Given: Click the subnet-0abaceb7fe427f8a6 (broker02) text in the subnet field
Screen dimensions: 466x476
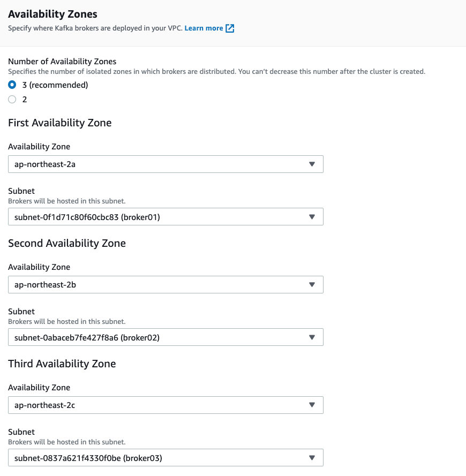Looking at the screenshot, I should click(x=87, y=337).
